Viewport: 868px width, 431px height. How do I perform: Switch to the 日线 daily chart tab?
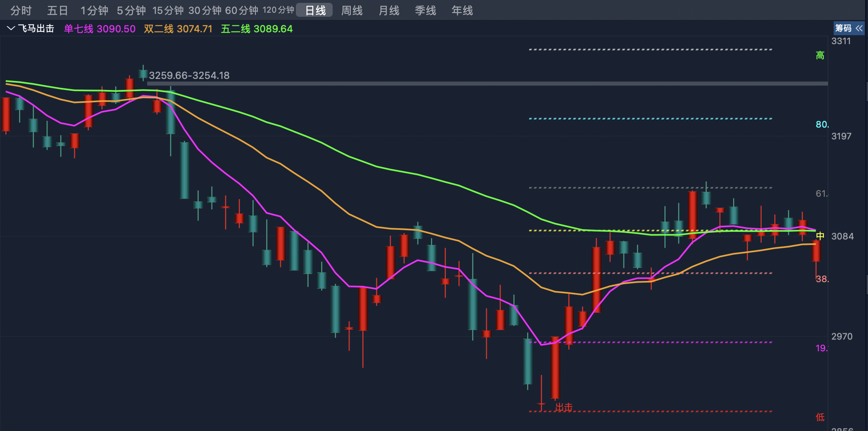pos(315,10)
